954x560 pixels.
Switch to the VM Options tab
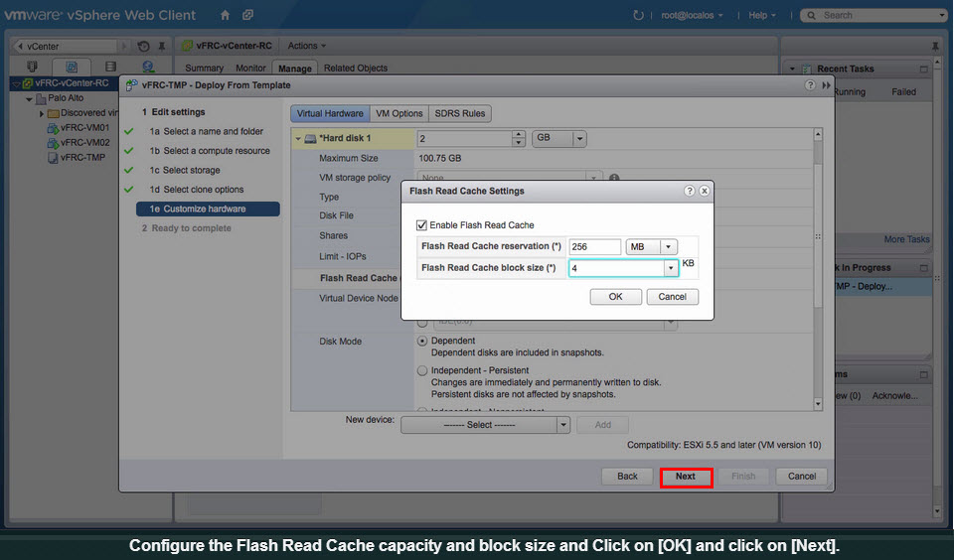[x=399, y=113]
